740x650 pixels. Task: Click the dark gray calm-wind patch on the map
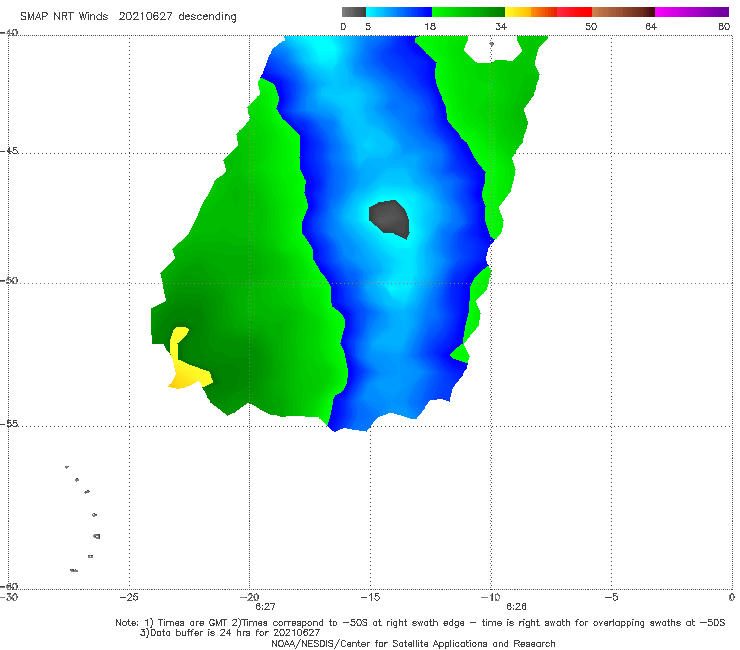389,219
